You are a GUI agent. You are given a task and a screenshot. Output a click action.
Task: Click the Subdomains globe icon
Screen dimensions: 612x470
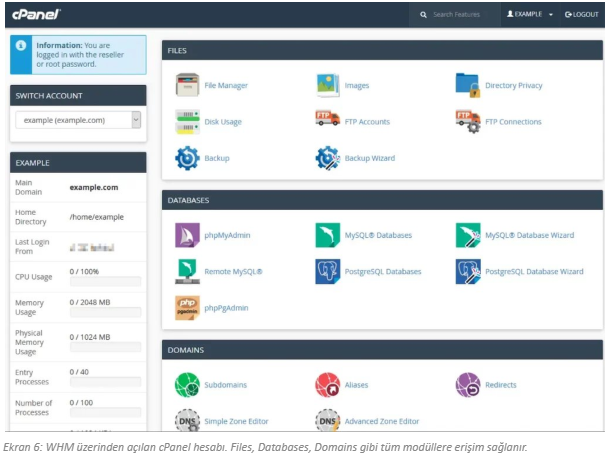tap(187, 385)
